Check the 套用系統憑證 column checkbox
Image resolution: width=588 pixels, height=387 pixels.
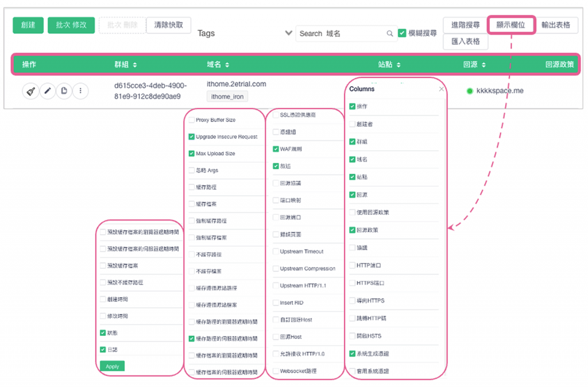pos(352,371)
